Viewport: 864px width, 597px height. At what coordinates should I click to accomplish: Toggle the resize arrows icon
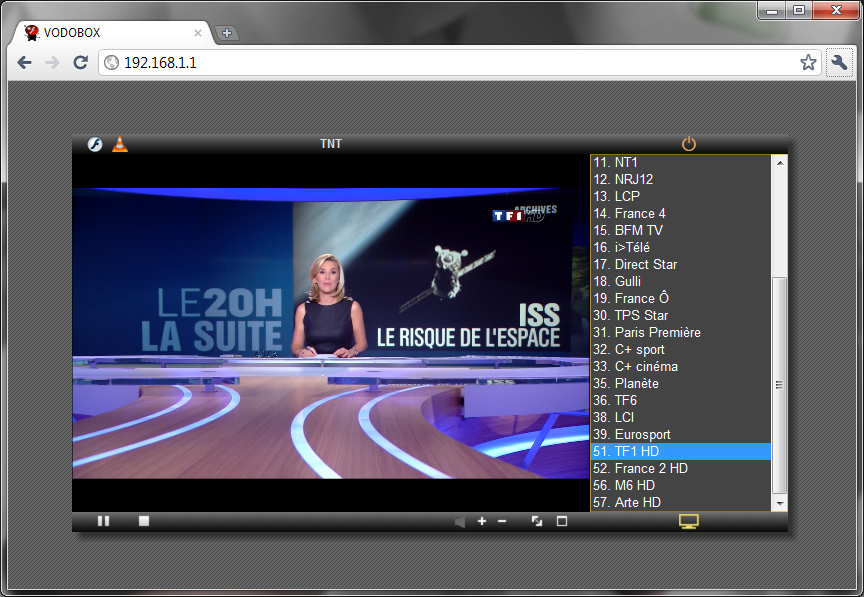pyautogui.click(x=537, y=521)
